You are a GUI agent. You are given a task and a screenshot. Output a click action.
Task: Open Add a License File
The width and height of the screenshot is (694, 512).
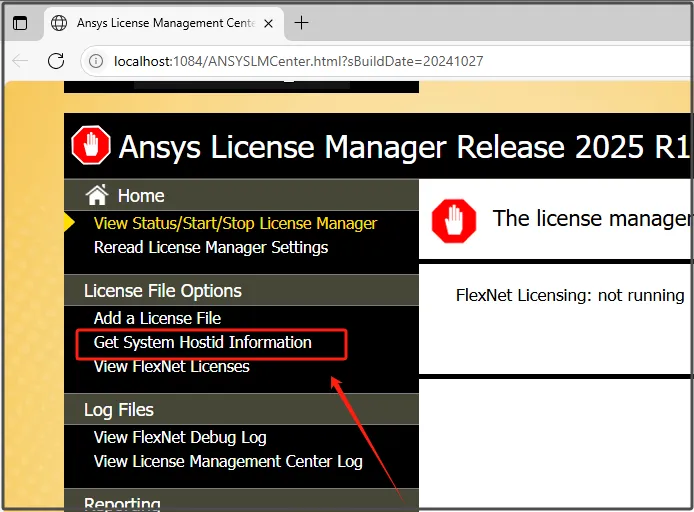point(157,318)
